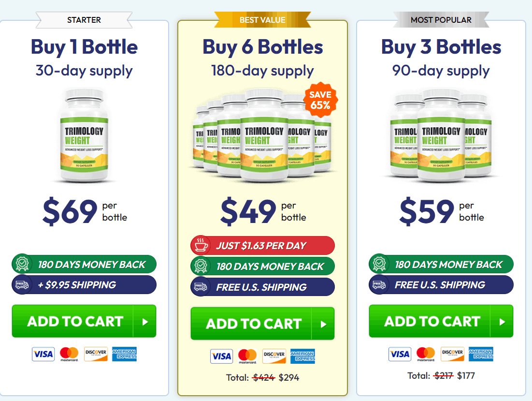Viewport: 532px width, 401px height.
Task: Click the Discover card icon under 3 Bottles
Action: point(453,354)
